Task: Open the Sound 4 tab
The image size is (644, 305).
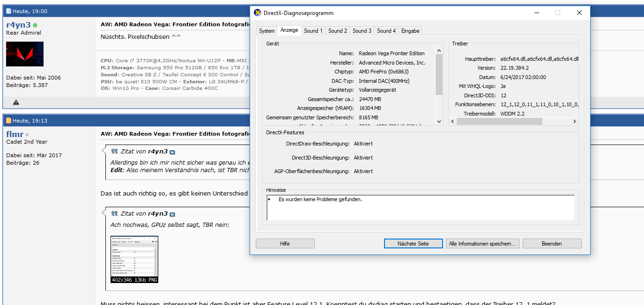Action: tap(386, 31)
